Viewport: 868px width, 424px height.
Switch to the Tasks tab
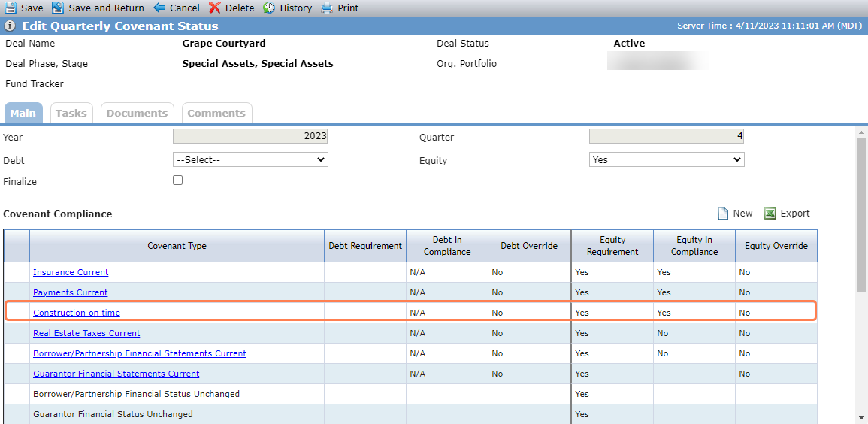pos(71,113)
